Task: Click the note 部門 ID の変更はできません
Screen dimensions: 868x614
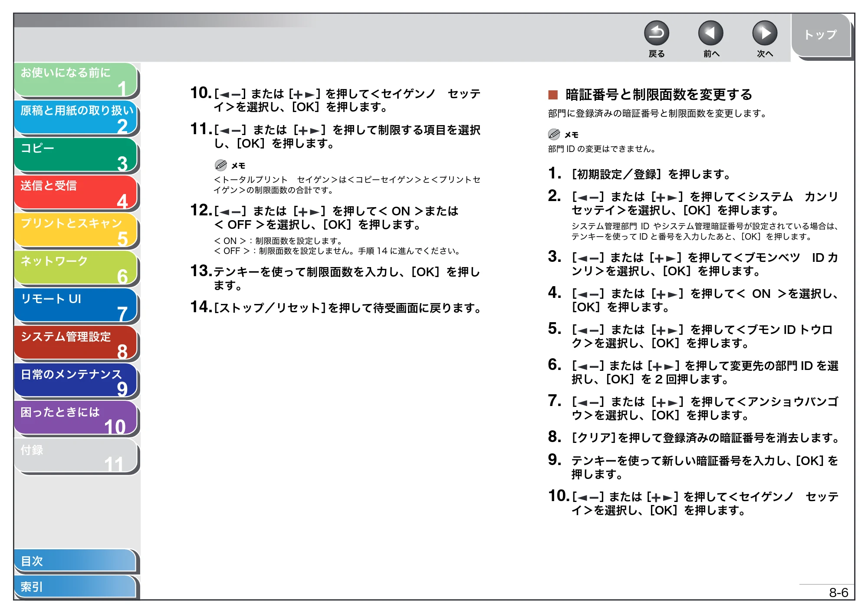Action: click(602, 149)
